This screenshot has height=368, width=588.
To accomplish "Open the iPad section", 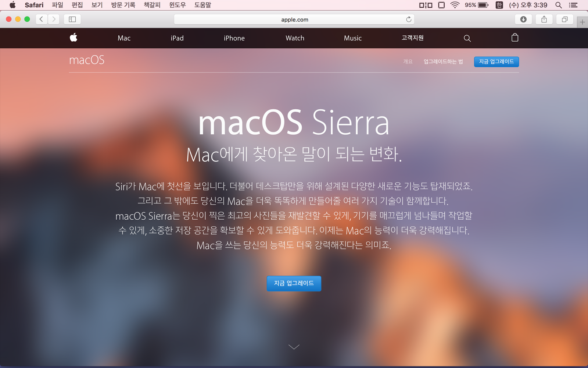I will tap(177, 38).
